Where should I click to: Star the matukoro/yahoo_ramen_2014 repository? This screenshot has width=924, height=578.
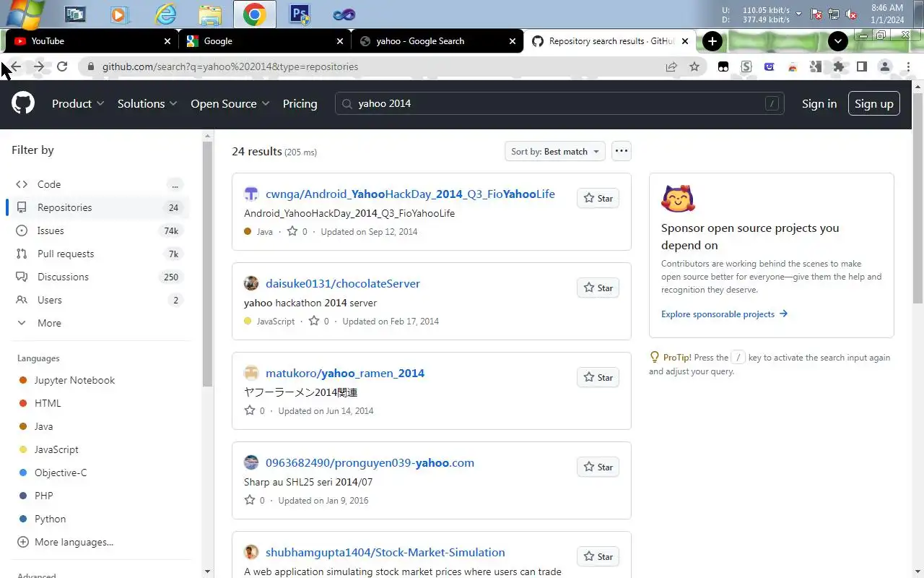[598, 377]
